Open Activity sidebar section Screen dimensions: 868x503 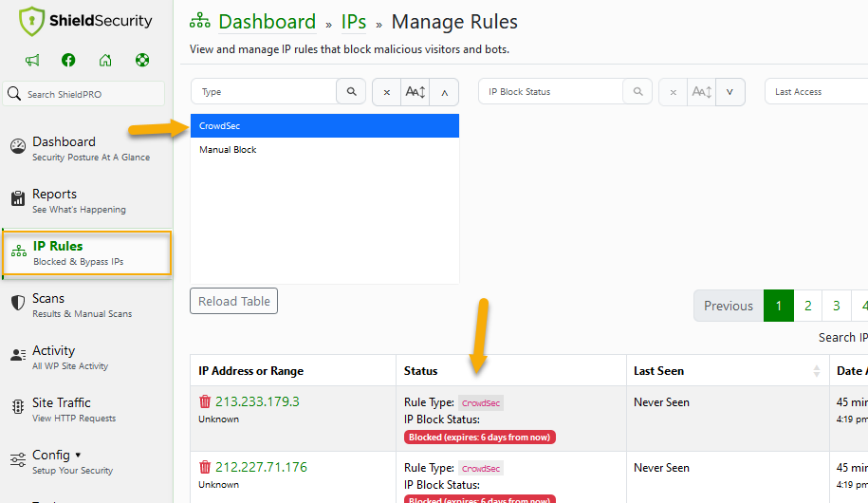pos(86,357)
